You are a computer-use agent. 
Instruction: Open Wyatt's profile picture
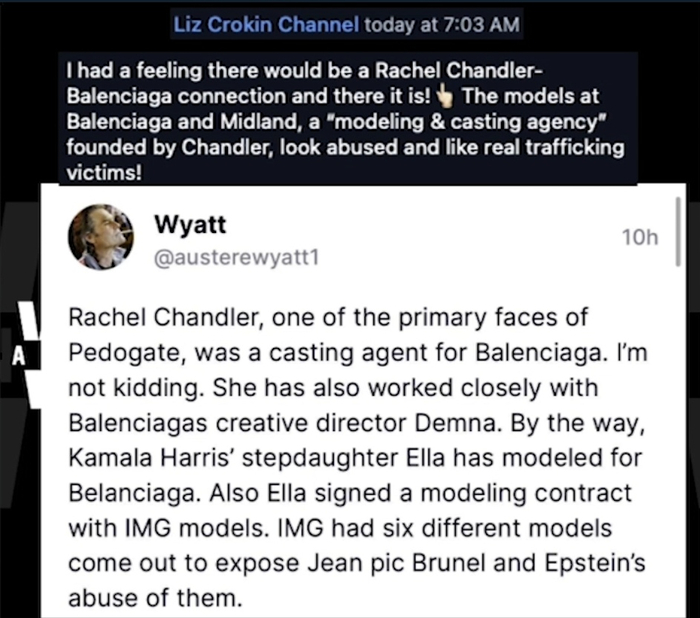click(100, 237)
